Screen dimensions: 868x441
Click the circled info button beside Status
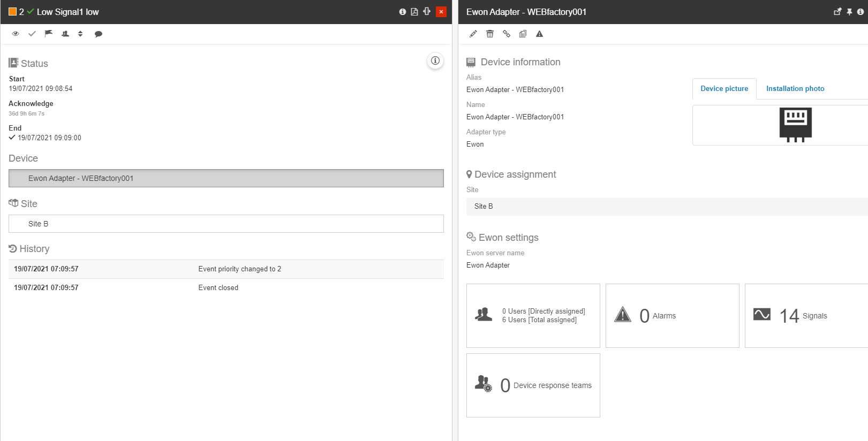click(435, 61)
